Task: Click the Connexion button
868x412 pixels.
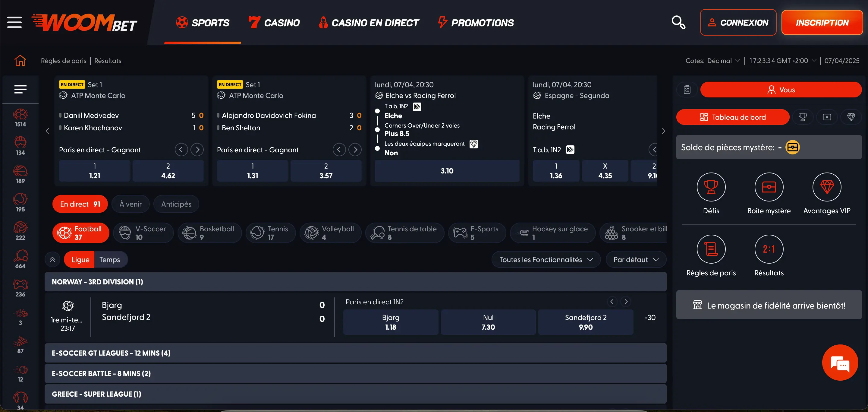Action: coord(738,23)
